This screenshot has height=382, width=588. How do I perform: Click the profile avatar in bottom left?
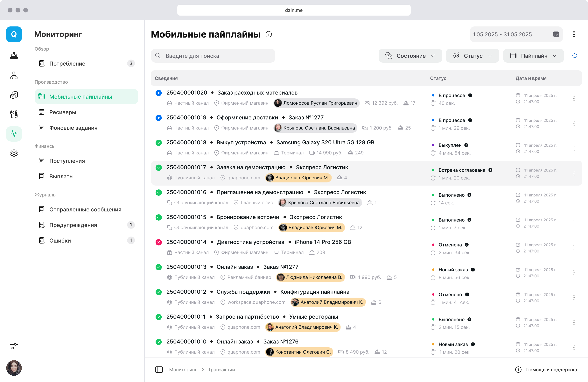(14, 368)
